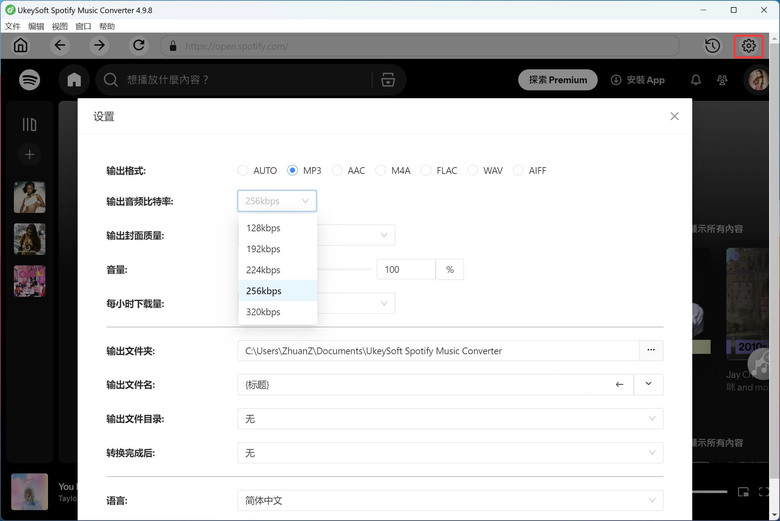Click the Spotify home button
Screen dimensions: 780x521
(x=74, y=80)
